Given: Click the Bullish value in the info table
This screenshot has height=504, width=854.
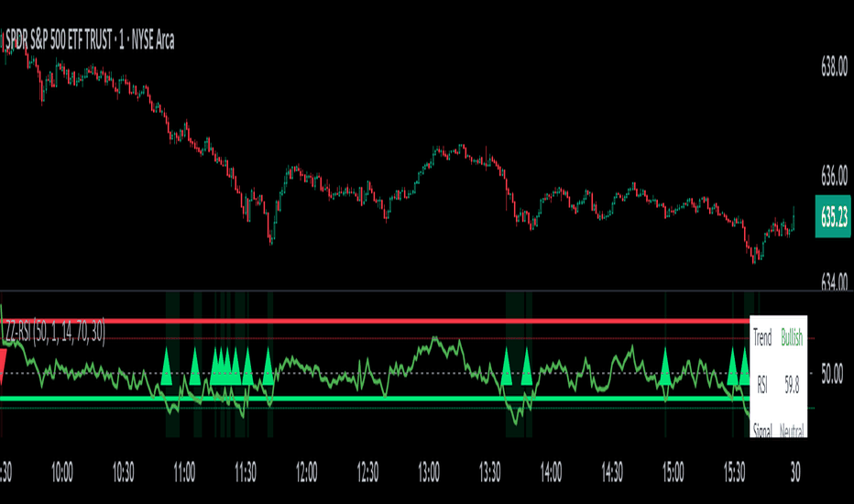Looking at the screenshot, I should [792, 338].
